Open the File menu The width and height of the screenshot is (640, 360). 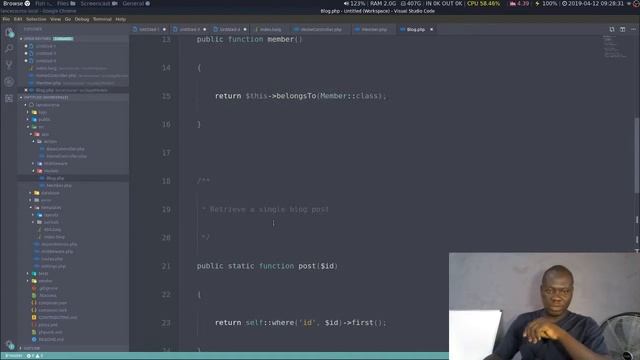pos(6,19)
